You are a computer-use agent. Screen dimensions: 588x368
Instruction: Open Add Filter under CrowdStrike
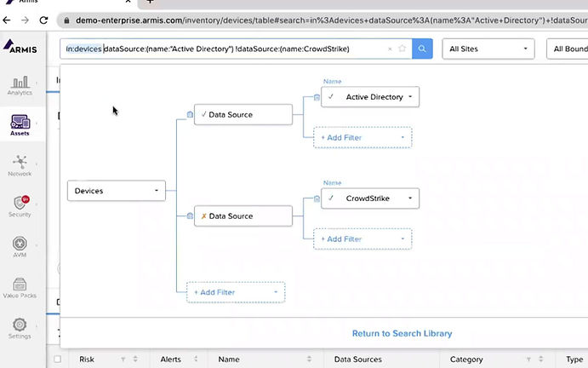[363, 239]
